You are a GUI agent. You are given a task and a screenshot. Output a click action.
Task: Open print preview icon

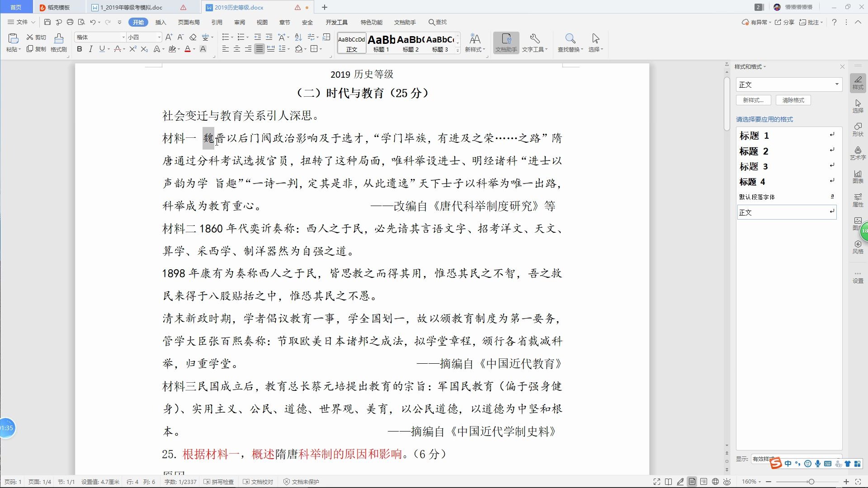81,22
